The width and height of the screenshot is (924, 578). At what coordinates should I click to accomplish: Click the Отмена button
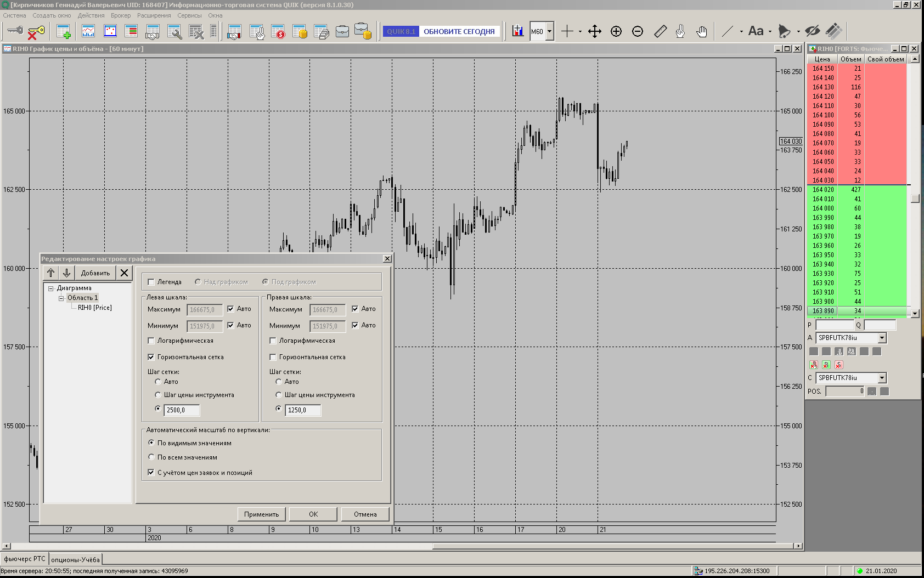(x=365, y=514)
